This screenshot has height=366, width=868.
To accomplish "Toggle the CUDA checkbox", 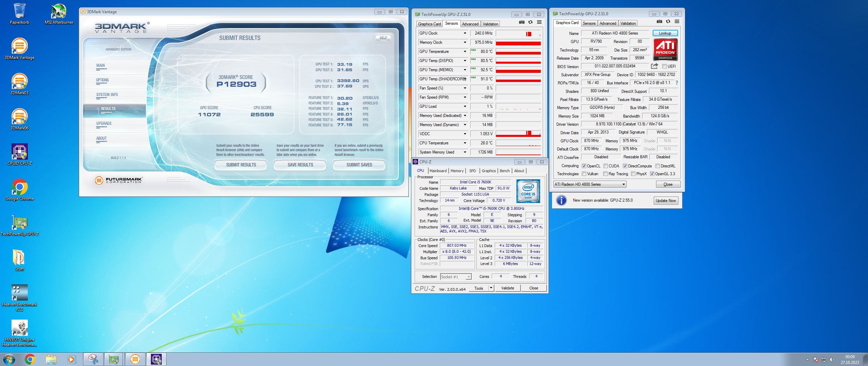I will (x=606, y=166).
